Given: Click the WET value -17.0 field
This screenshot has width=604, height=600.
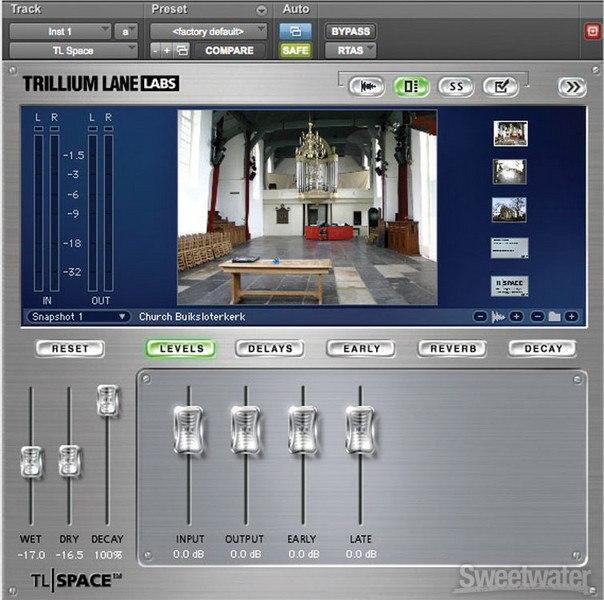Looking at the screenshot, I should [x=31, y=555].
